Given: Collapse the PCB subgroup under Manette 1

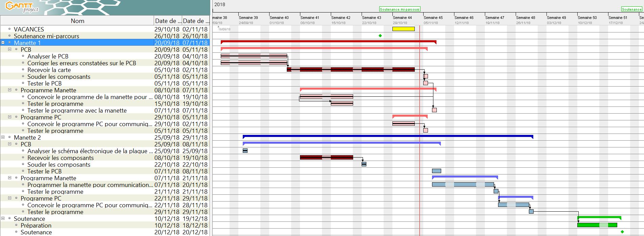Looking at the screenshot, I should (10, 50).
